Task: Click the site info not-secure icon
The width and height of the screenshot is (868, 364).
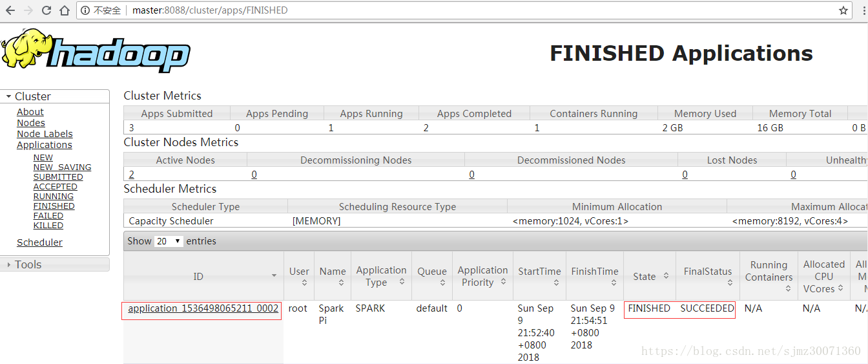Action: coord(87,10)
